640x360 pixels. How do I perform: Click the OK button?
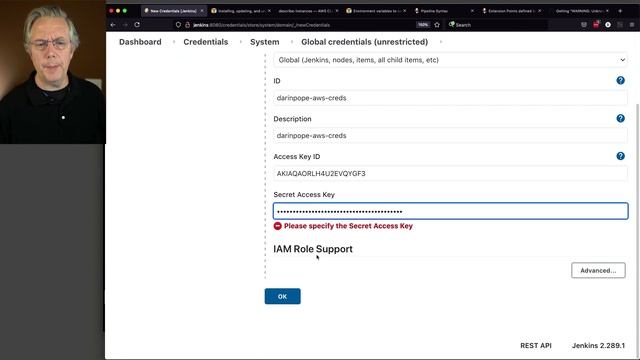282,296
